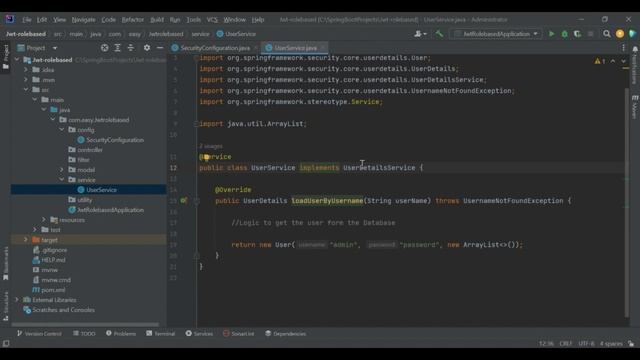Expand the model package
This screenshot has width=640, height=360.
coord(62,170)
